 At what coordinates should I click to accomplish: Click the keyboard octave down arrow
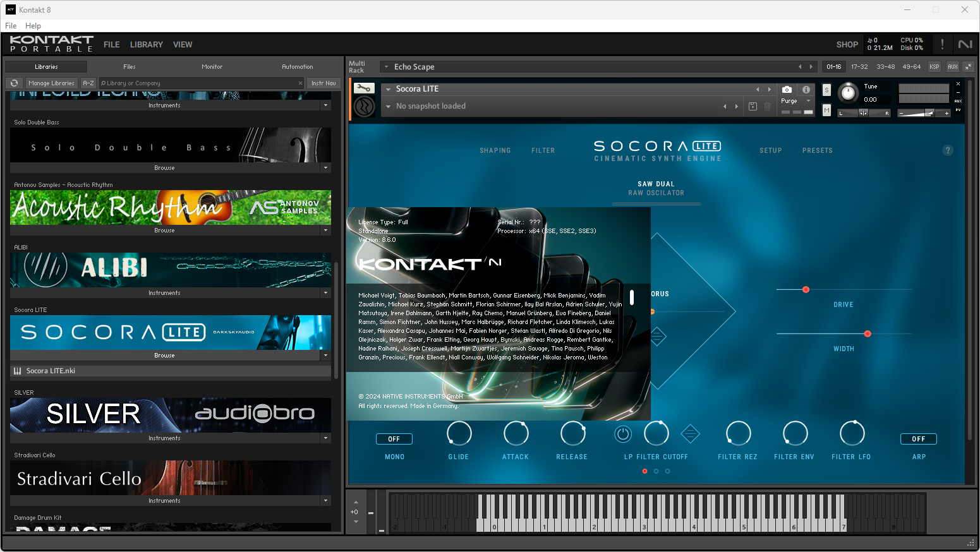coord(356,522)
